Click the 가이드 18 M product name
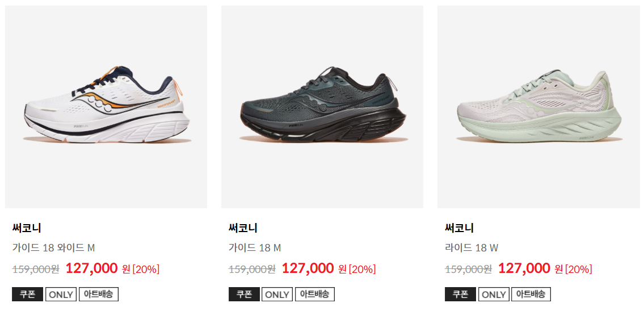Screen dimensions: 644x324 pos(255,247)
